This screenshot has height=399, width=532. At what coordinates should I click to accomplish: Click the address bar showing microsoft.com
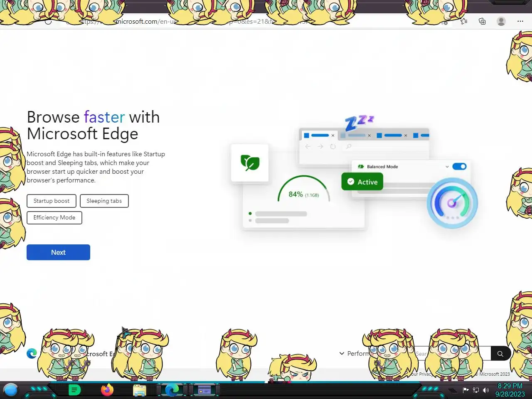(254, 21)
